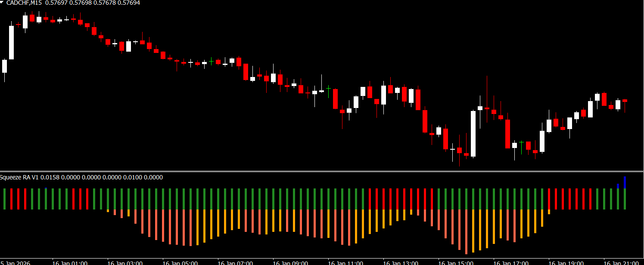Click the tallest blue bar in Squeeze indicator

pos(625,182)
